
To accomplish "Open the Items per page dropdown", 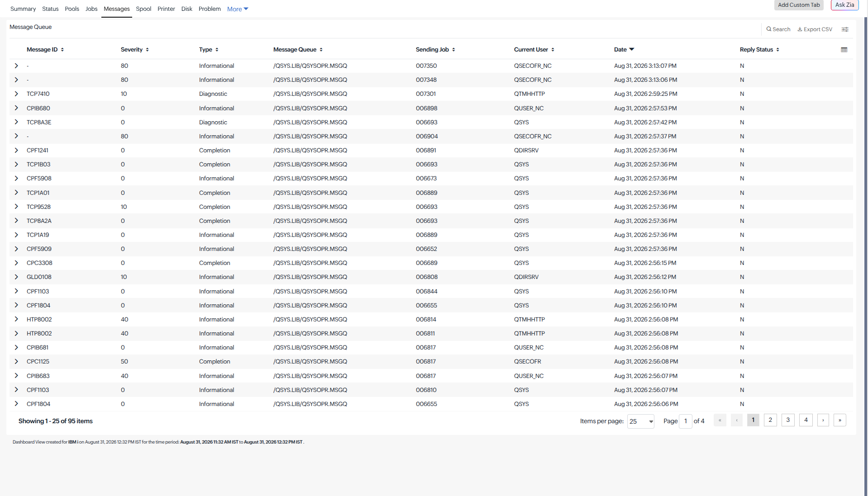I will (x=640, y=421).
